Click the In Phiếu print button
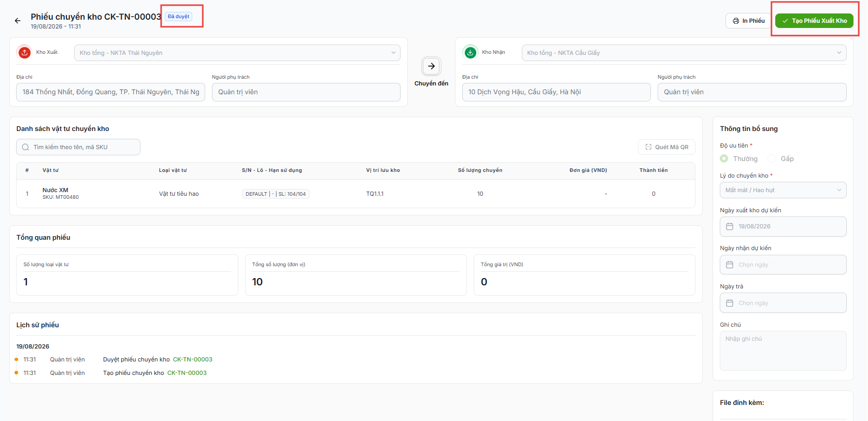868x421 pixels. tap(748, 21)
